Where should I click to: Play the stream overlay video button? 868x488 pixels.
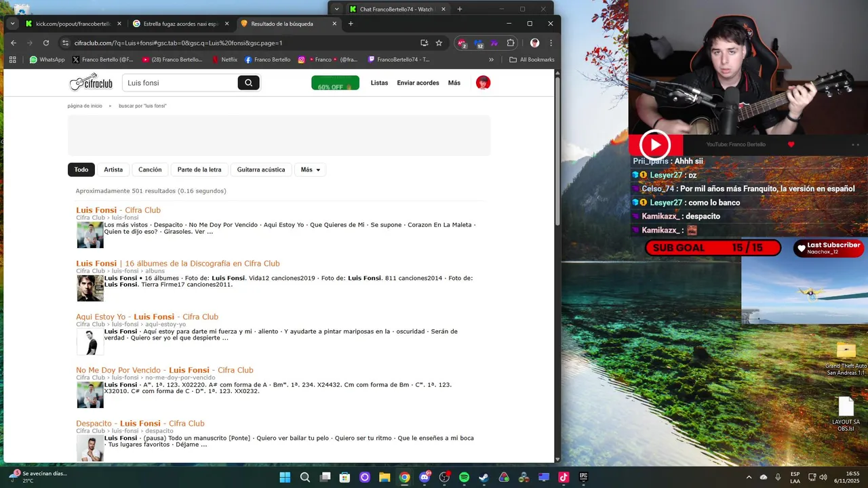tap(655, 144)
